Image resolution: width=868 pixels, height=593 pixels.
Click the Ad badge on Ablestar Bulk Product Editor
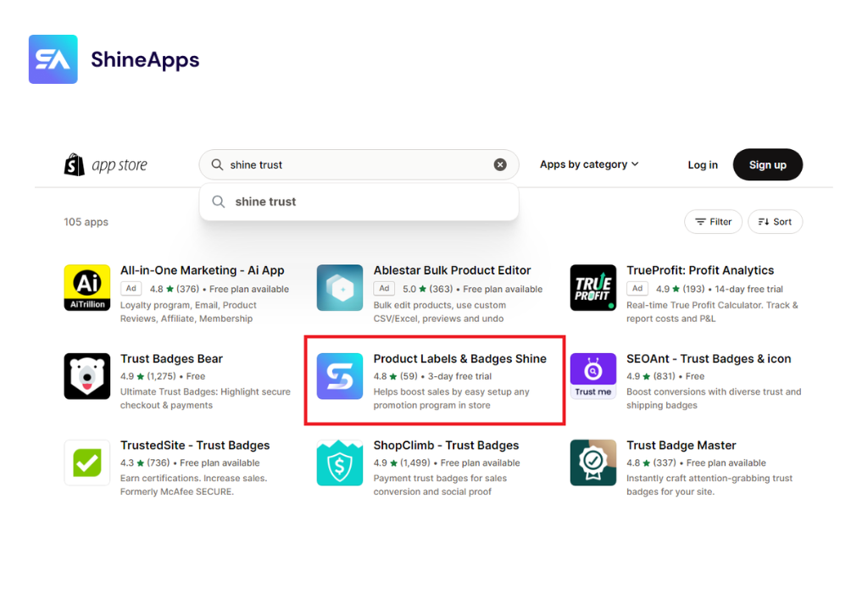(x=384, y=288)
